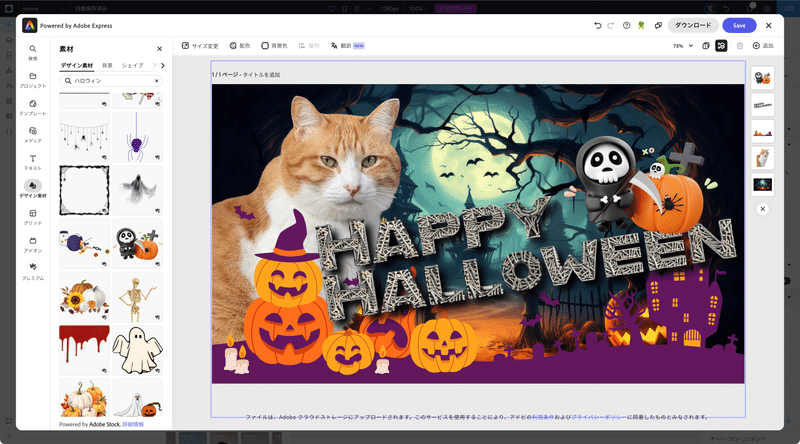
Task: Click the Adobe Express logo
Action: point(30,26)
